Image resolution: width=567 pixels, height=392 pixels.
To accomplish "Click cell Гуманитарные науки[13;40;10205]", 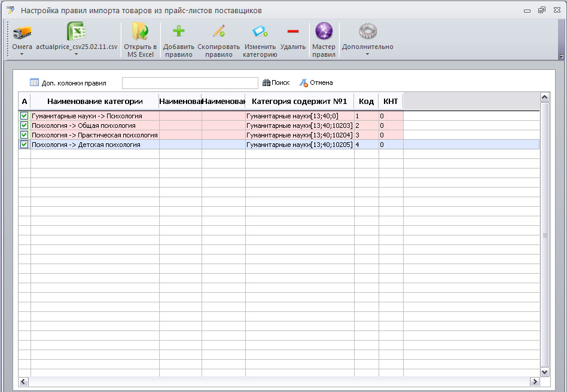I will pyautogui.click(x=300, y=145).
